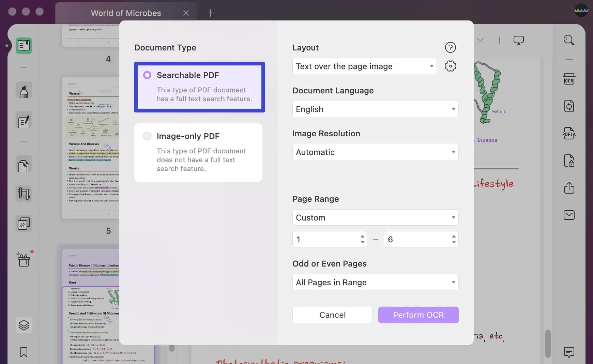Open the layers panel icon
Viewport: 593px width, 364px height.
tap(24, 325)
